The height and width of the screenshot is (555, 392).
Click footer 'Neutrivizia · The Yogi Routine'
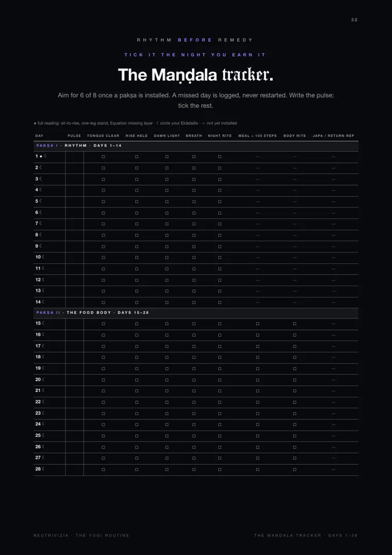pos(81,535)
